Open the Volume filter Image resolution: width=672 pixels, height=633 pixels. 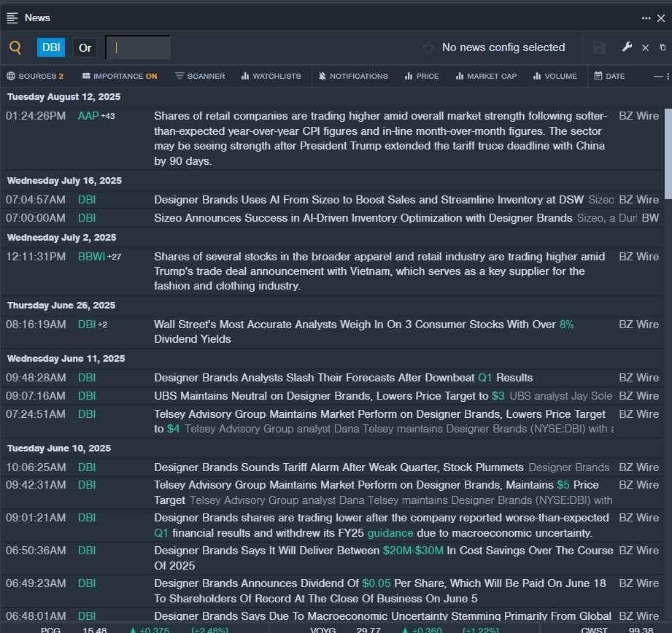555,77
